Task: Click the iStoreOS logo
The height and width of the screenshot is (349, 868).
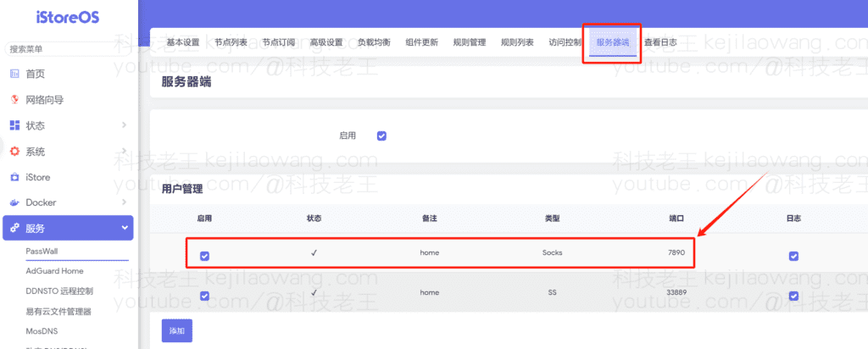Action: click(x=68, y=19)
